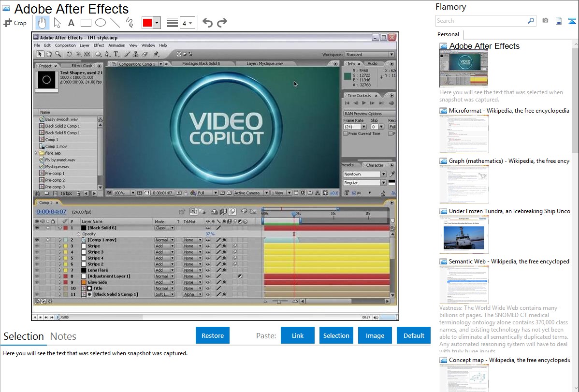Click the Paste Image button
This screenshot has width=579, height=392.
tap(375, 335)
